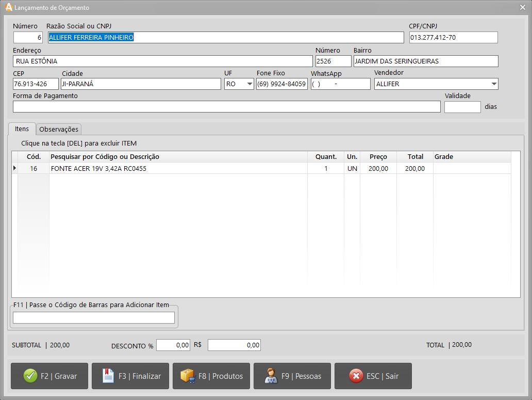This screenshot has height=400, width=532.
Task: Click the Pessoas person icon
Action: click(271, 376)
